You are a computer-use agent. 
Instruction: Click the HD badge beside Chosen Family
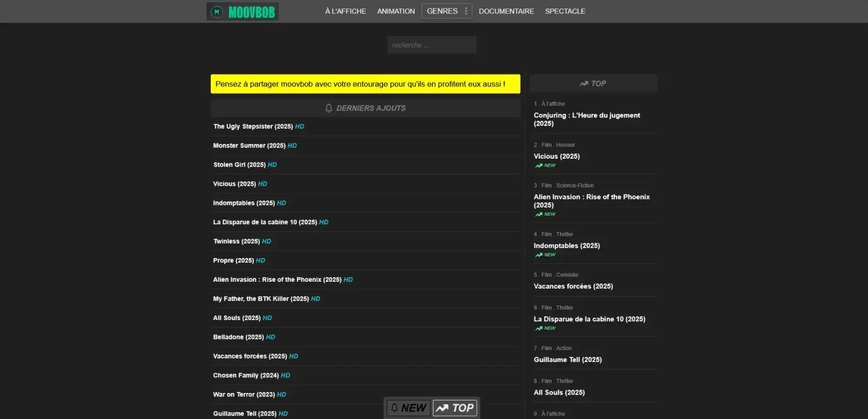click(285, 376)
